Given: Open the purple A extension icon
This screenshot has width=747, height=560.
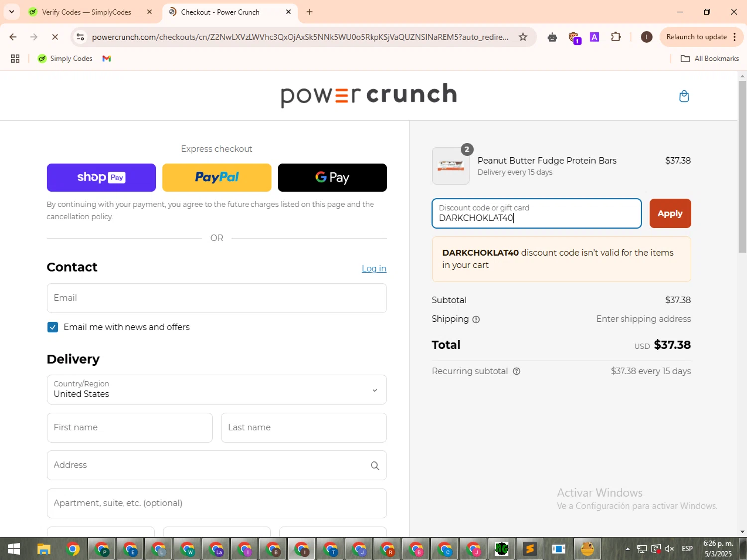Looking at the screenshot, I should click(x=594, y=37).
